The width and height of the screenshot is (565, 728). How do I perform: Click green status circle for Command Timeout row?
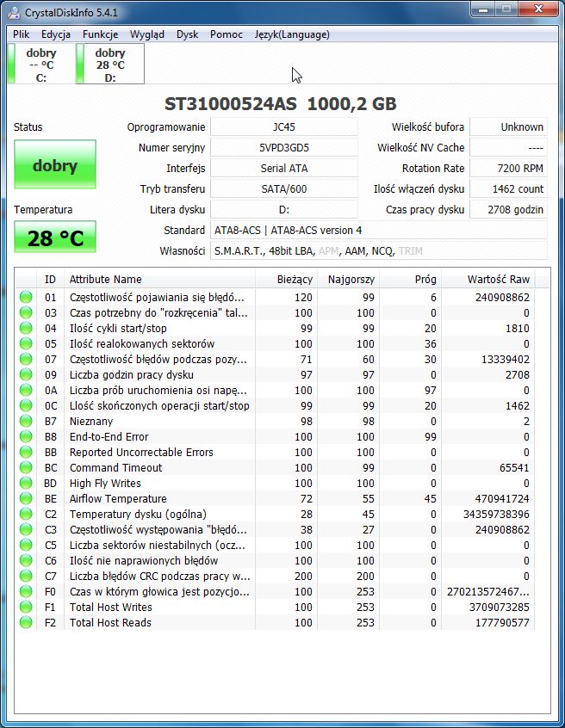tap(26, 467)
